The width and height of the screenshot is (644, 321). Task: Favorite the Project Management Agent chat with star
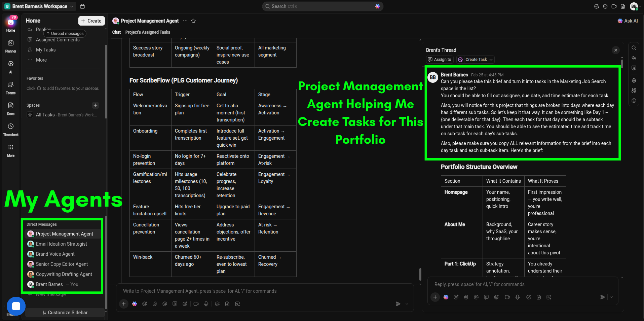tap(193, 21)
